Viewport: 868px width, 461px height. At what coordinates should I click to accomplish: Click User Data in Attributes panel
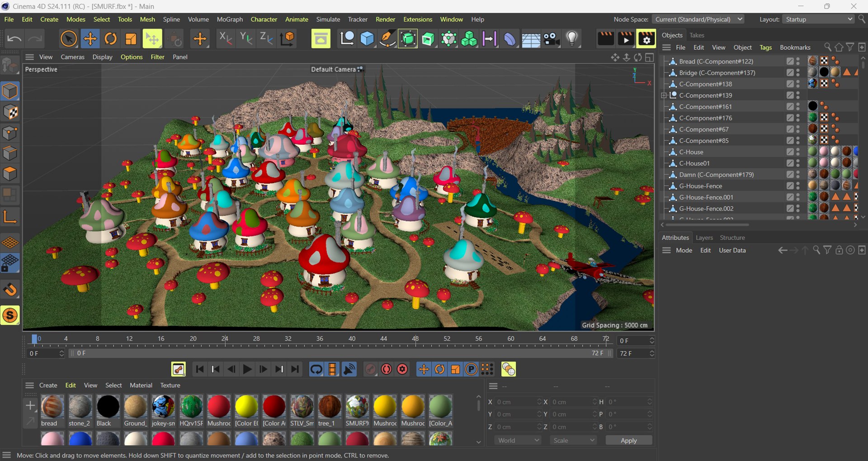(x=732, y=250)
